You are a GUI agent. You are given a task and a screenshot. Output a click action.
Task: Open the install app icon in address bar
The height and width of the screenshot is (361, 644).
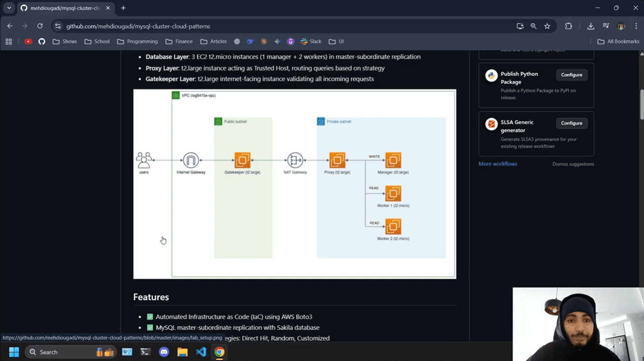point(520,26)
